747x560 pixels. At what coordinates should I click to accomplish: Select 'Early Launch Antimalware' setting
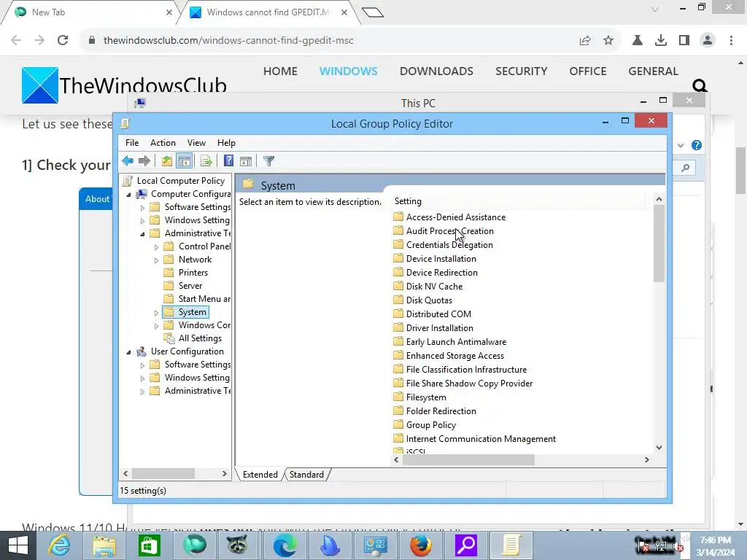click(x=456, y=341)
